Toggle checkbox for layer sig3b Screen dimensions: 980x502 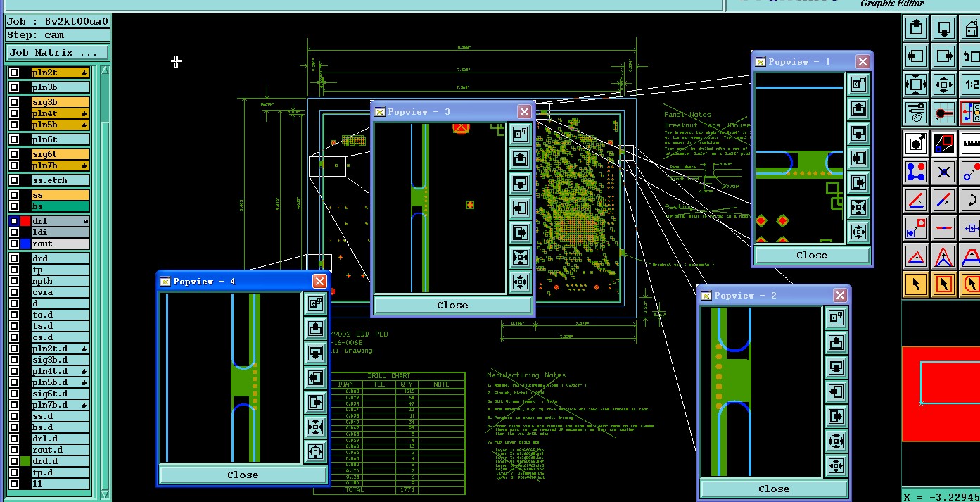pos(14,102)
